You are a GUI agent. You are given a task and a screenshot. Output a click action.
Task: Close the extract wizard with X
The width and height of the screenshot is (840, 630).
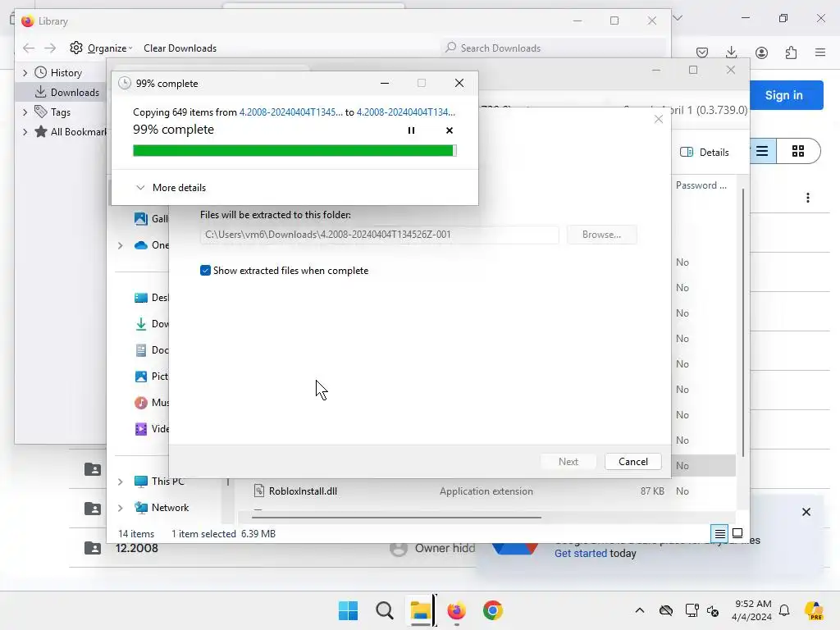click(x=659, y=120)
